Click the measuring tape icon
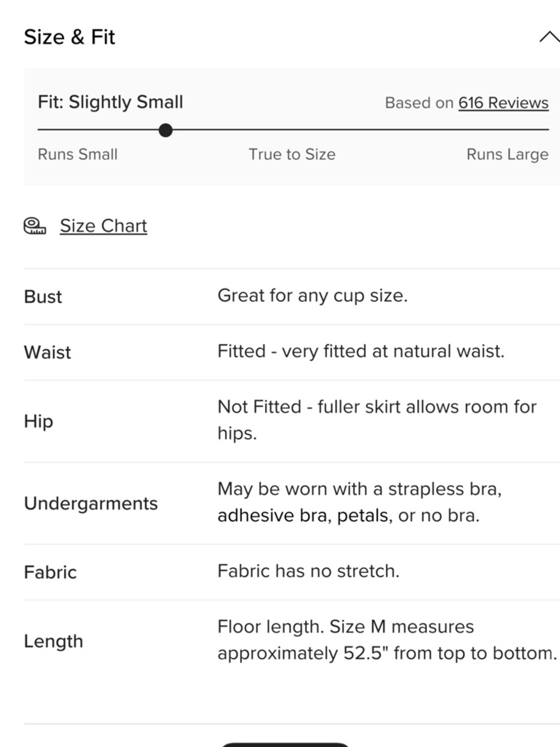Viewport: 560px width, 747px height. 35,226
